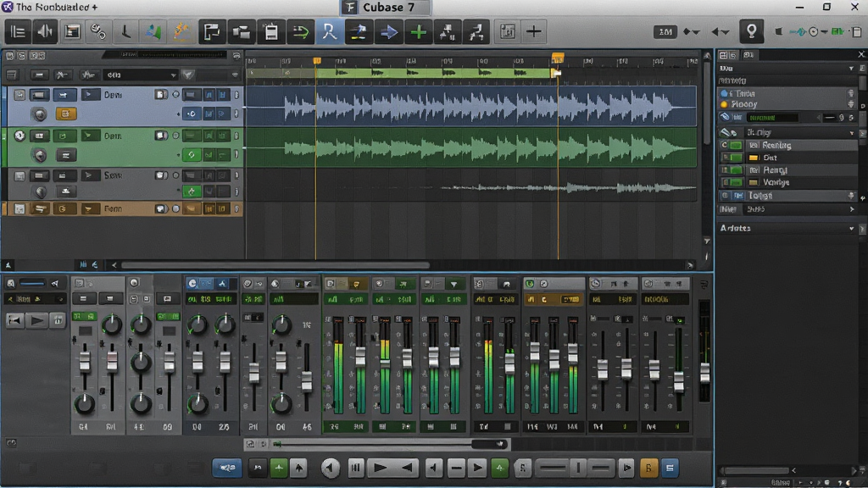Click the play button in mixer left panel
The width and height of the screenshot is (868, 488).
[37, 320]
